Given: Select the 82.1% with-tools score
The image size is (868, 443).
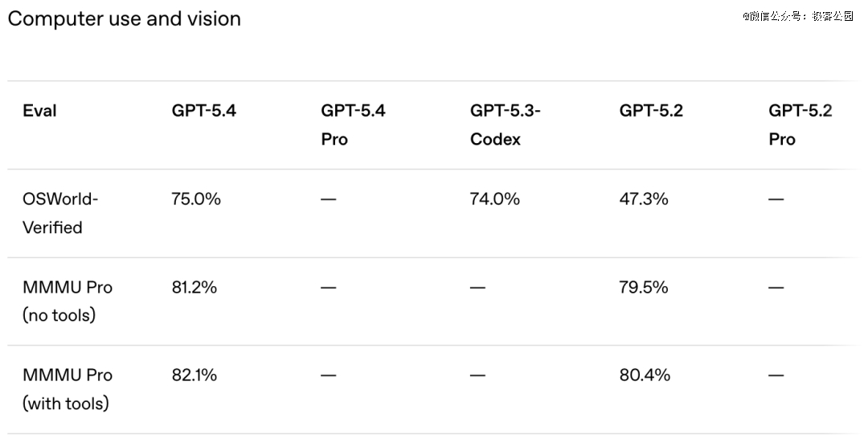Looking at the screenshot, I should pos(194,375).
